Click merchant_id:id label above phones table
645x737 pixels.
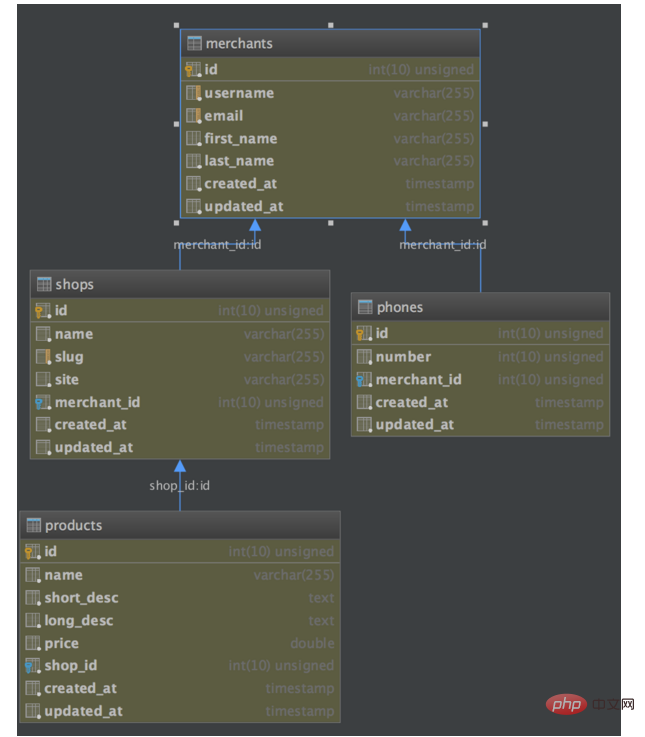(x=443, y=244)
